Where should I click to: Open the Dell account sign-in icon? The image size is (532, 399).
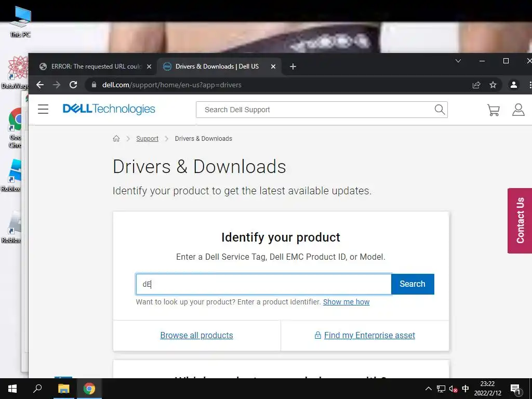518,110
